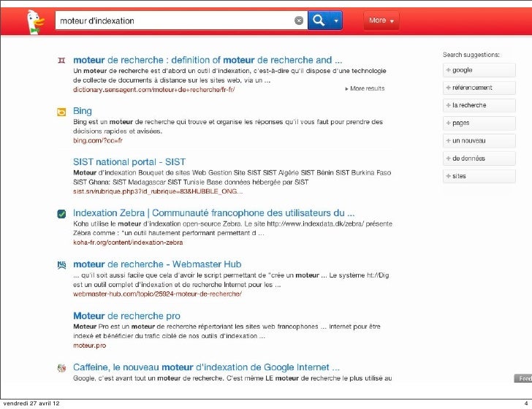The height and width of the screenshot is (409, 532).
Task: Clear the search box with the X icon
Action: (299, 20)
